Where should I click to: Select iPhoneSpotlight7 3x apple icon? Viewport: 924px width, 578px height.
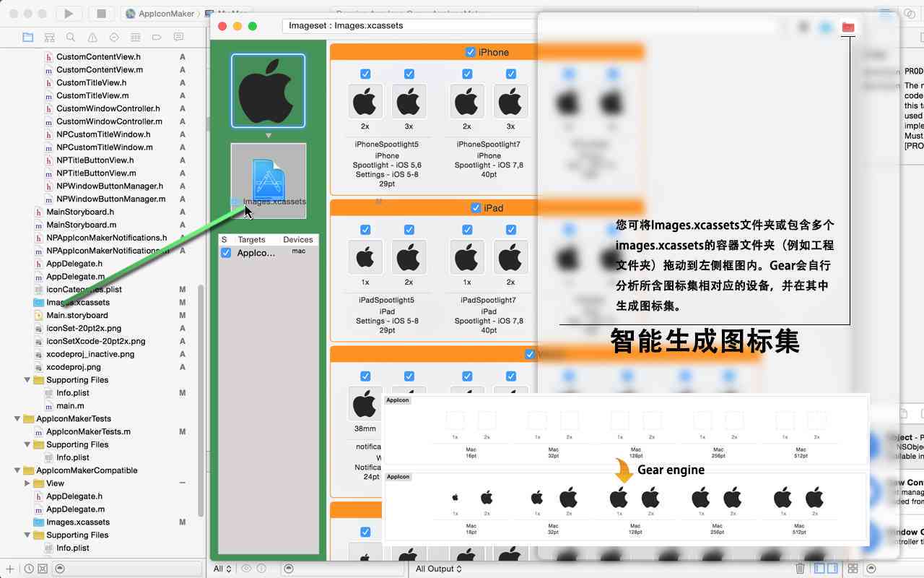(510, 101)
